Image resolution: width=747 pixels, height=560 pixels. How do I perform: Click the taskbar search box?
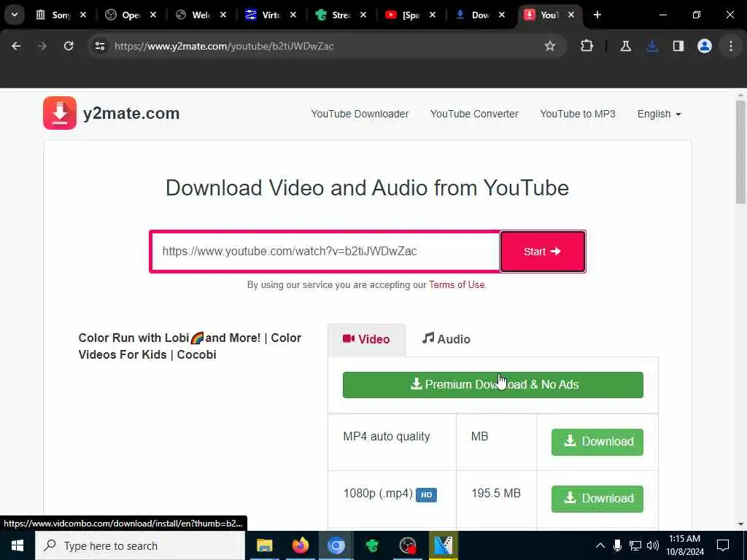click(x=140, y=545)
